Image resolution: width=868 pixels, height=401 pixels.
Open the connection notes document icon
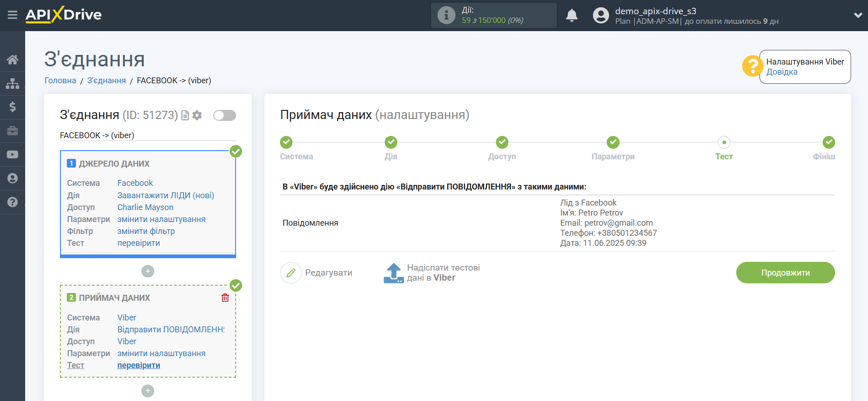point(185,115)
